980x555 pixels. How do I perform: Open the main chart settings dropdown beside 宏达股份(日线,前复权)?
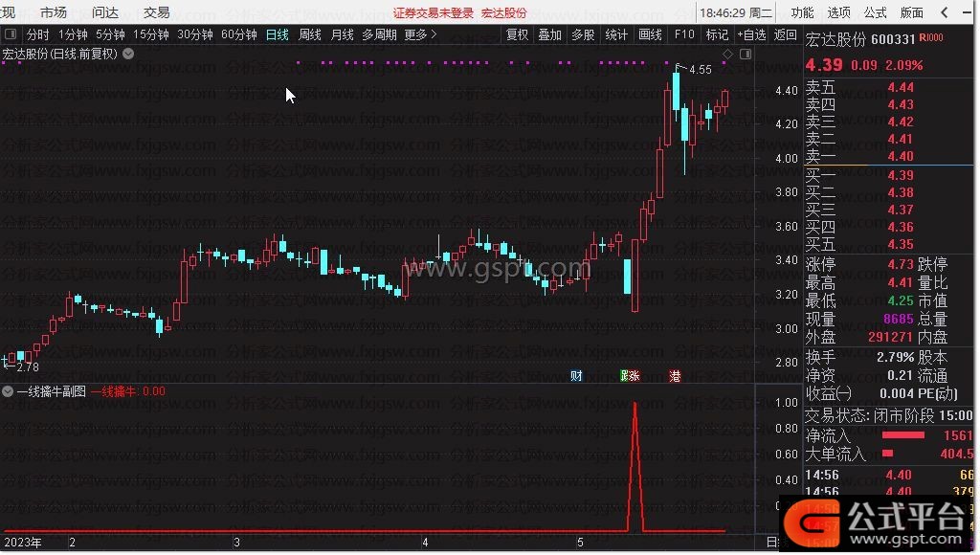pyautogui.click(x=128, y=54)
